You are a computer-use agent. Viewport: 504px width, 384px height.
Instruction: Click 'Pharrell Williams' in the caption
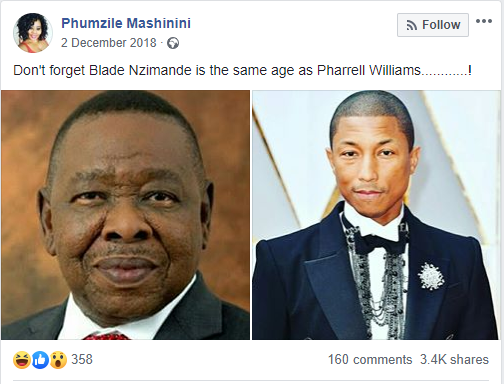tap(369, 71)
